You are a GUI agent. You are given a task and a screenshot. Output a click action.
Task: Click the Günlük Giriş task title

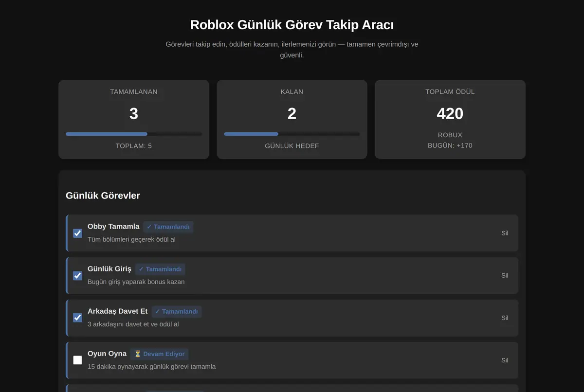(109, 269)
